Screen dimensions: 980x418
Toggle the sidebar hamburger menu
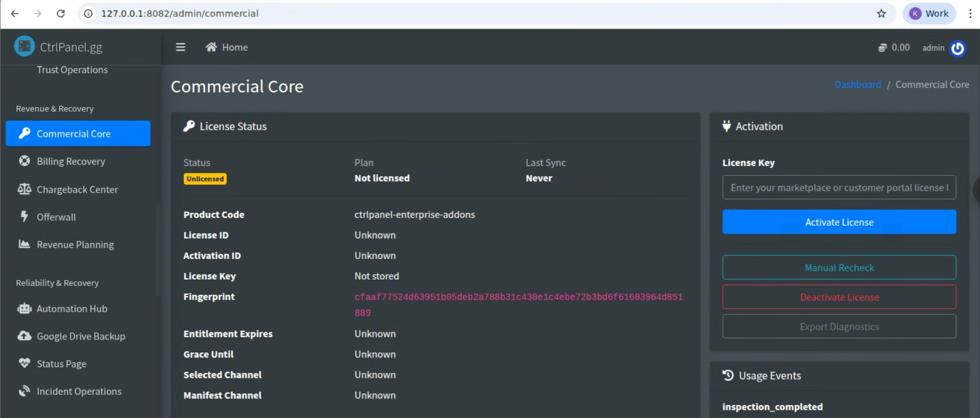(x=181, y=47)
